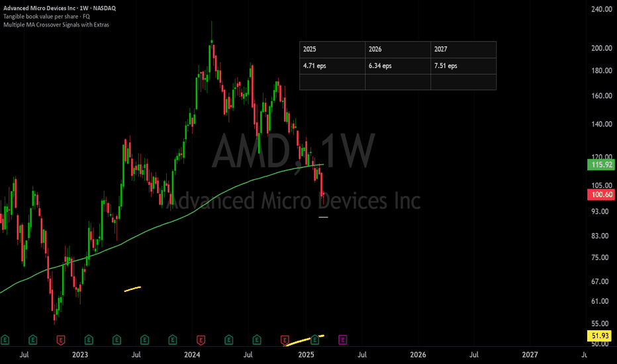The image size is (617, 364).
Task: Click the 2026 label on the time axis
Action: [x=418, y=355]
